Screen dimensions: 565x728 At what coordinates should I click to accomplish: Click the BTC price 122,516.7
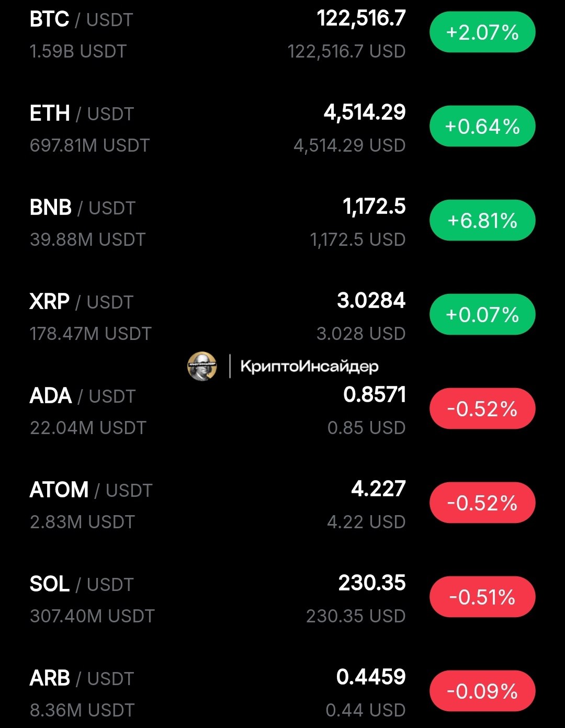361,19
